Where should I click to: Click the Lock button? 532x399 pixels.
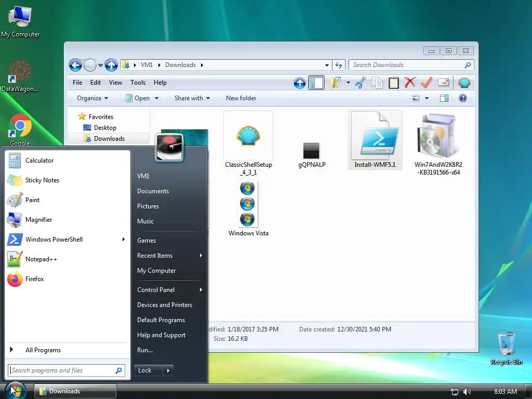click(148, 370)
